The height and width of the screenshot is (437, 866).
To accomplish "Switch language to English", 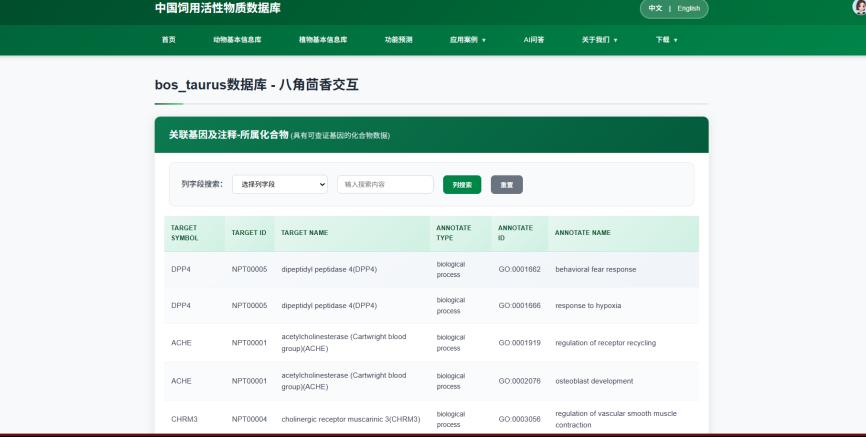I will coord(688,8).
